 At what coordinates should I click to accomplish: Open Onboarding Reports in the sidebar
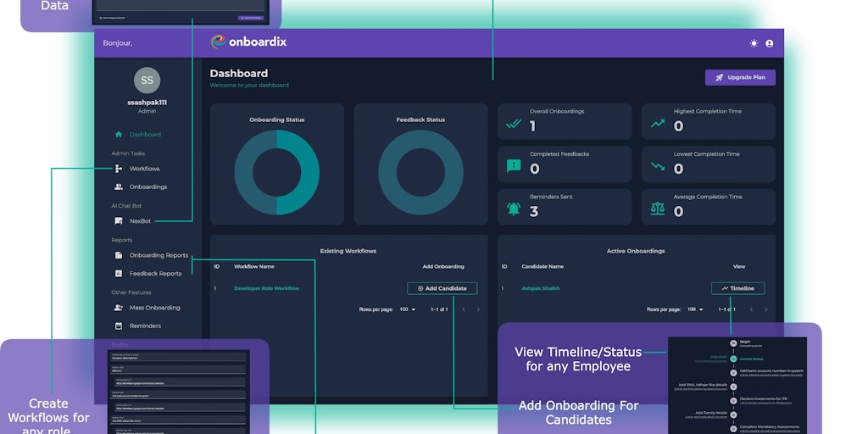pyautogui.click(x=159, y=255)
